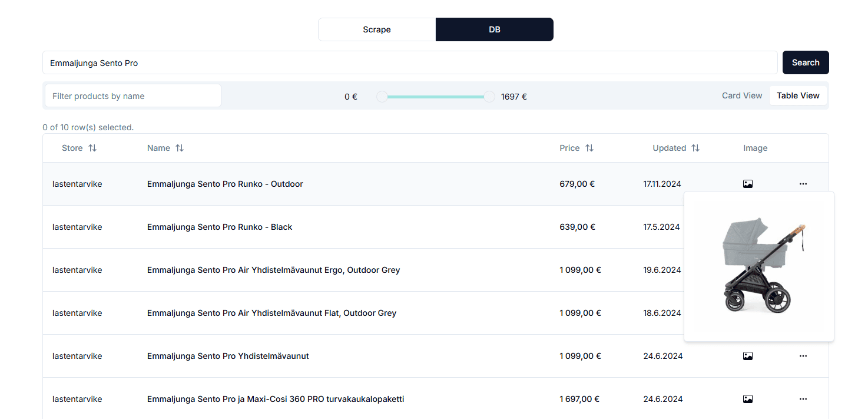Click Emmaljunga Sento Pro Runko - Black name
The width and height of the screenshot is (868, 419).
220,227
